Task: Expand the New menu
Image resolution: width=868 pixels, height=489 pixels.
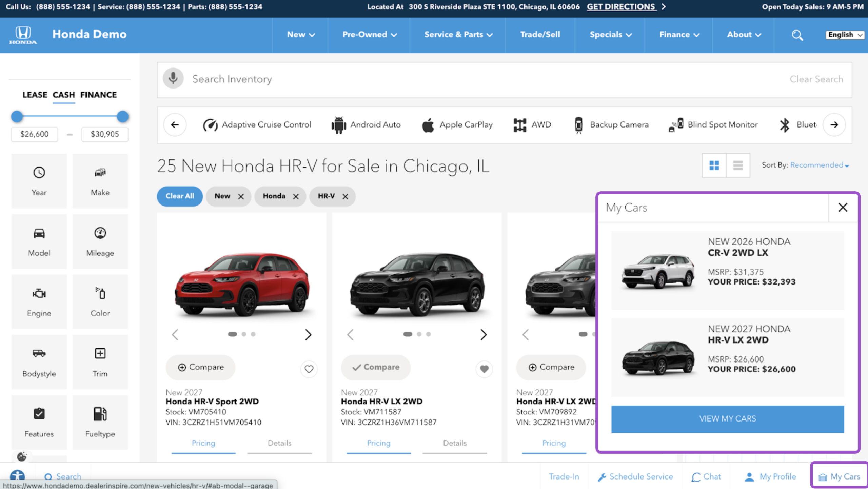Action: tap(301, 35)
